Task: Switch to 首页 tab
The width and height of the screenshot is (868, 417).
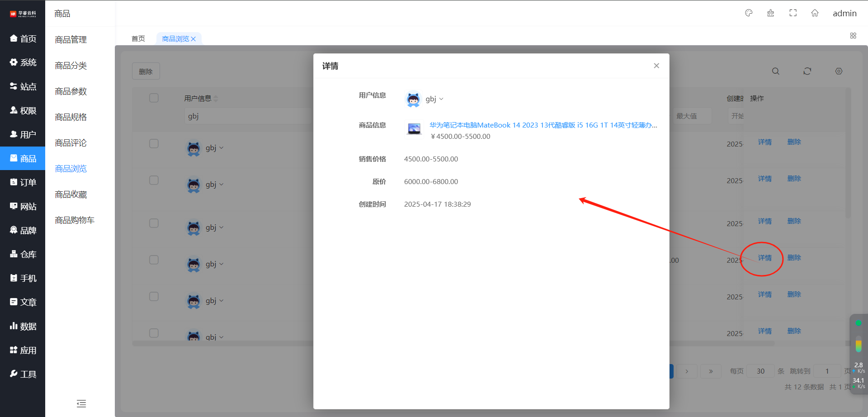Action: tap(138, 39)
